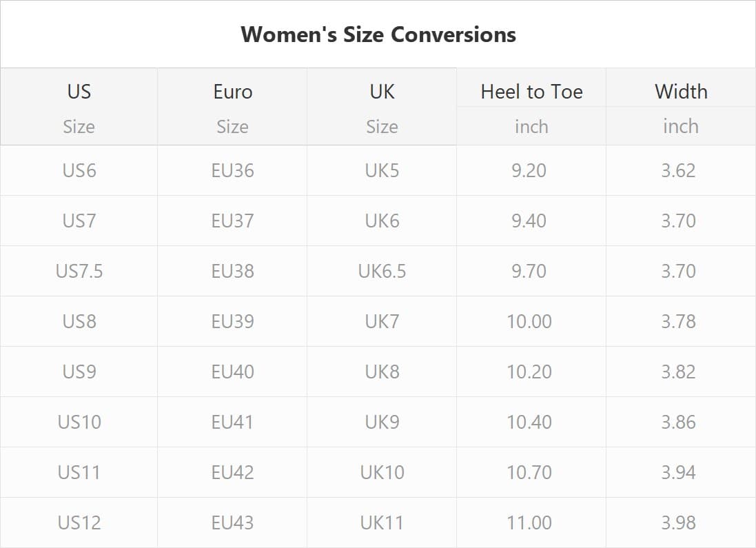Select the US10 size cell

point(79,422)
